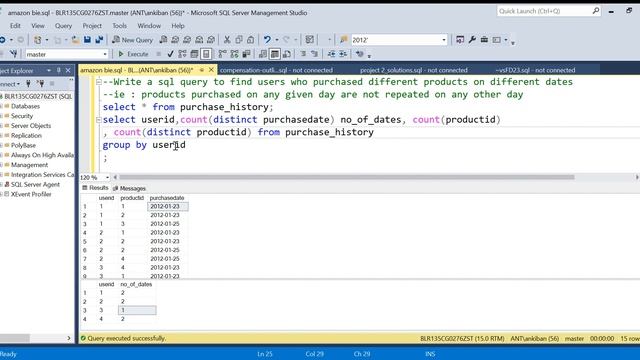Click the Decrease Indent icon
640x360 pixels.
coord(331,54)
